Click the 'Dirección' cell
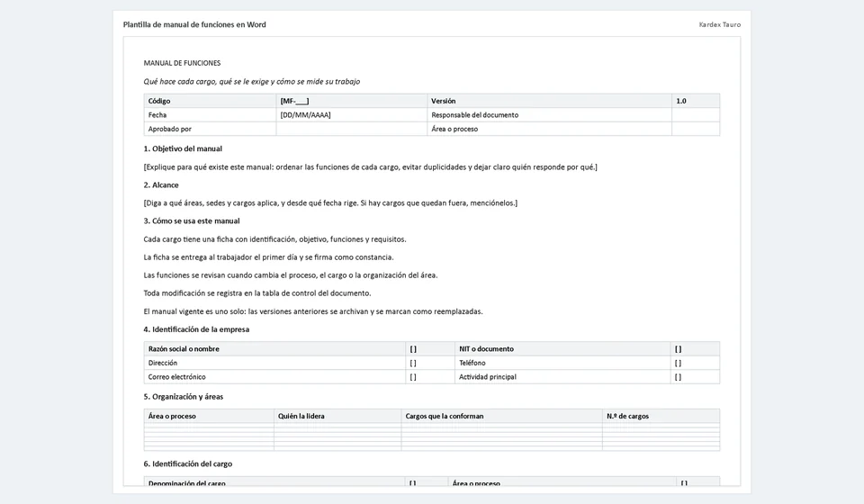Image resolution: width=864 pixels, height=504 pixels. (275, 363)
